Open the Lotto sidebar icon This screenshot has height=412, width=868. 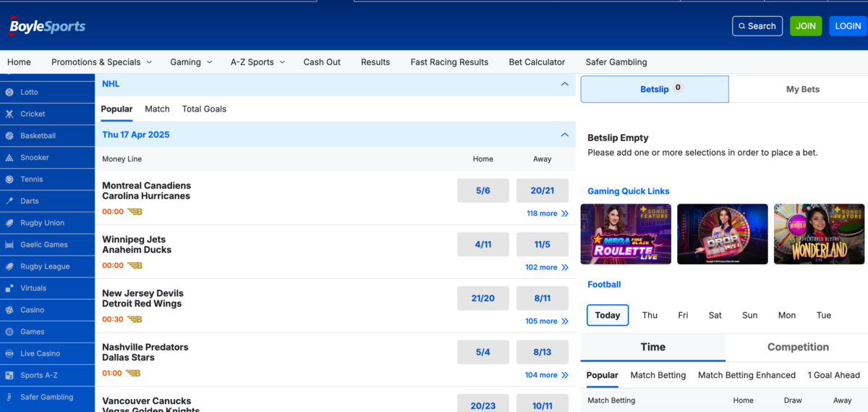click(9, 93)
